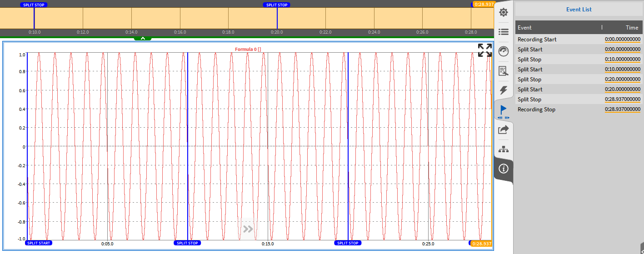Screen dimensions: 644x254
Task: Open the lightning bolt trigger panel
Action: click(503, 90)
